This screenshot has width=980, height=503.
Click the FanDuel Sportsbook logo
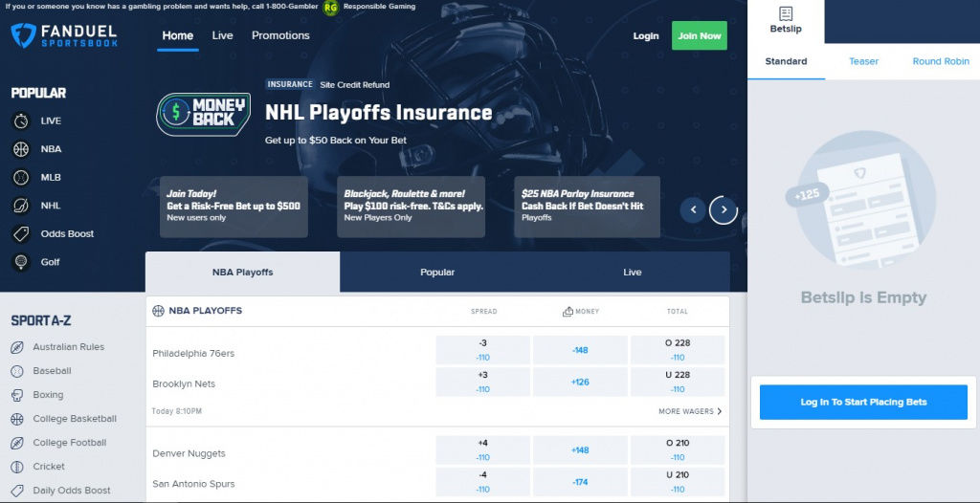coord(64,35)
